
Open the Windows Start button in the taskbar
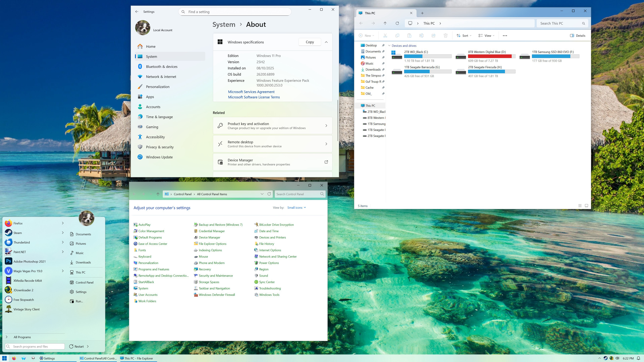(x=5, y=358)
